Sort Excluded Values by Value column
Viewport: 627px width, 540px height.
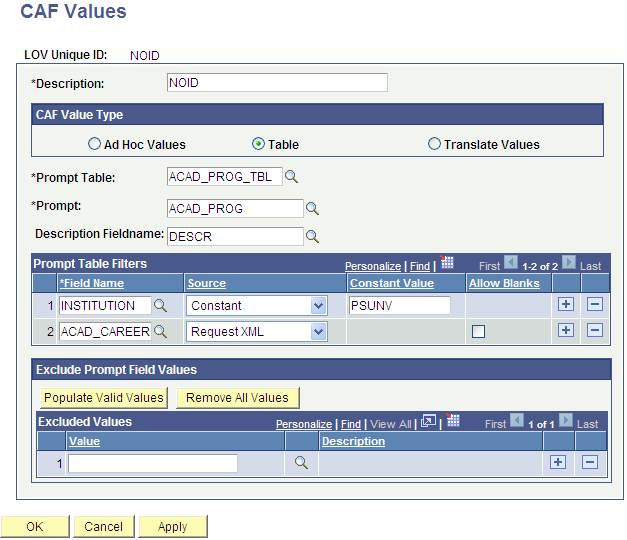pos(84,441)
